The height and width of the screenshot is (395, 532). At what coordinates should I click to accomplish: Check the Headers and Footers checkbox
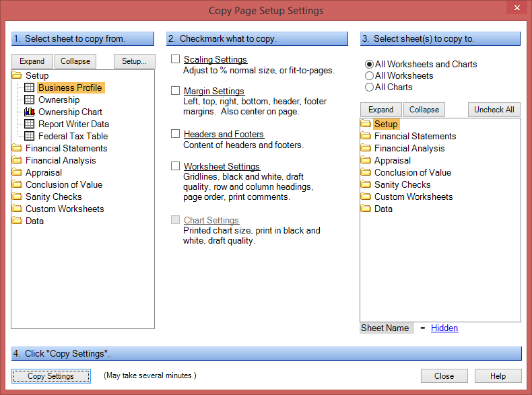[175, 134]
